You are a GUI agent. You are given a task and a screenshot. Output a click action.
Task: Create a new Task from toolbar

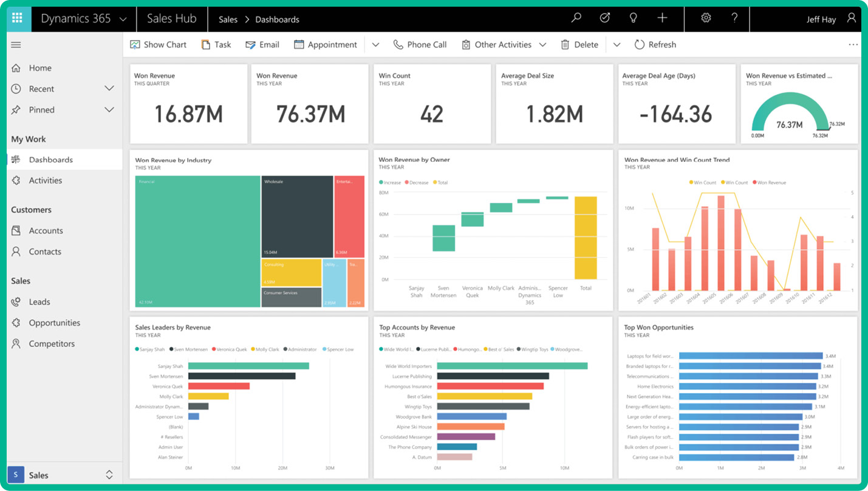pos(216,44)
